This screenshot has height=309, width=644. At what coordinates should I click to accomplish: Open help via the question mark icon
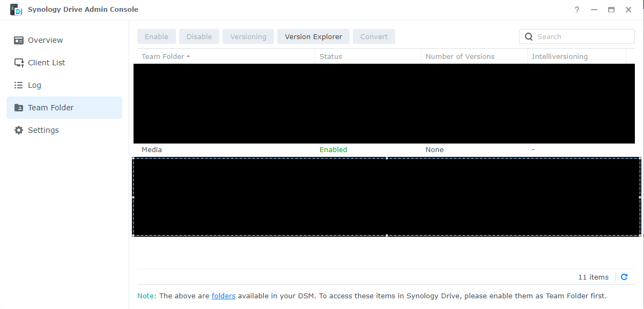576,10
